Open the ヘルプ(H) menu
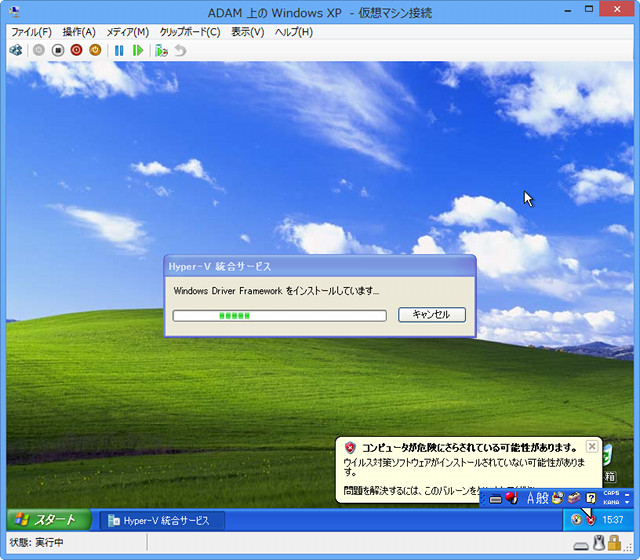640x560 pixels. point(294,32)
